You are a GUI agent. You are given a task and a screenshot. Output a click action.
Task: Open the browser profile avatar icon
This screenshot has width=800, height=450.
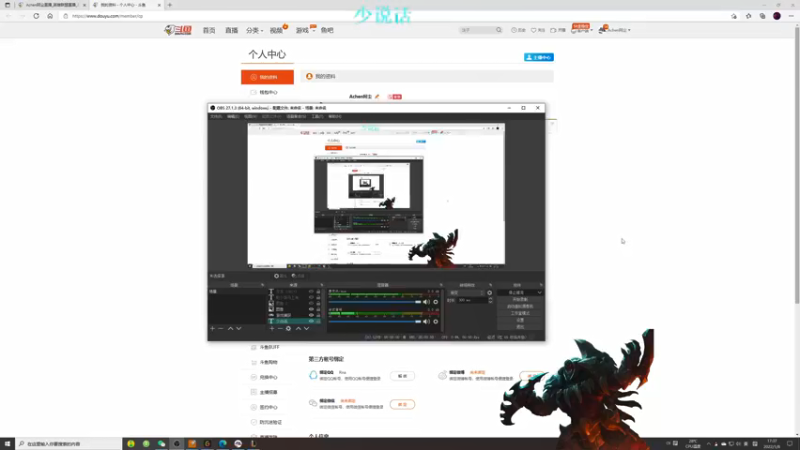coord(777,16)
